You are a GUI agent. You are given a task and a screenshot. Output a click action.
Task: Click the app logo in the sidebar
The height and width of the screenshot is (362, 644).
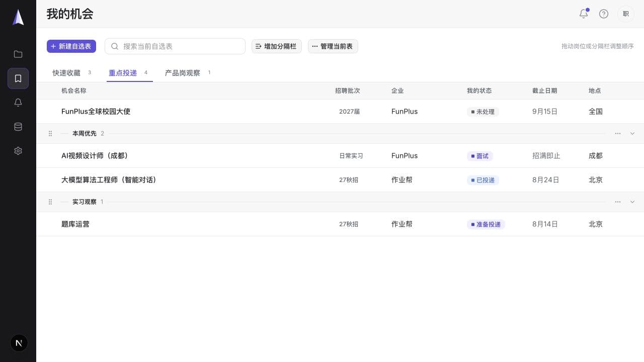click(18, 17)
